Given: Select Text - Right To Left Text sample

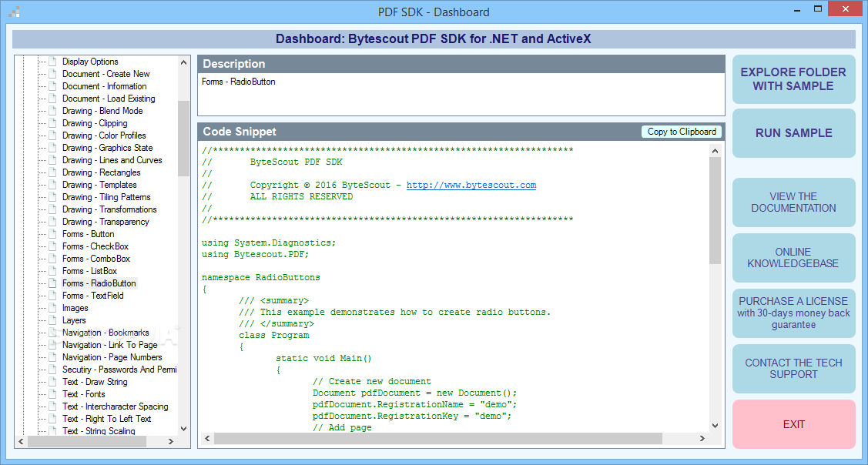Looking at the screenshot, I should click(x=107, y=419).
